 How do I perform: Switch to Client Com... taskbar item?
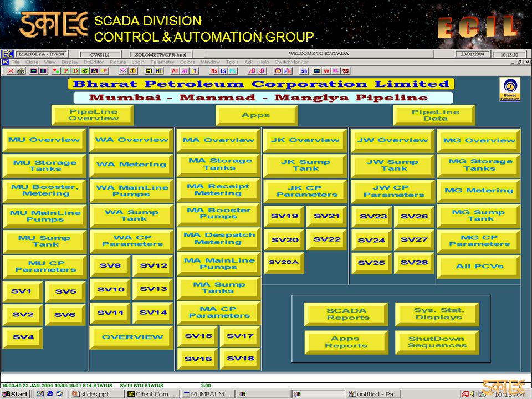pyautogui.click(x=153, y=394)
